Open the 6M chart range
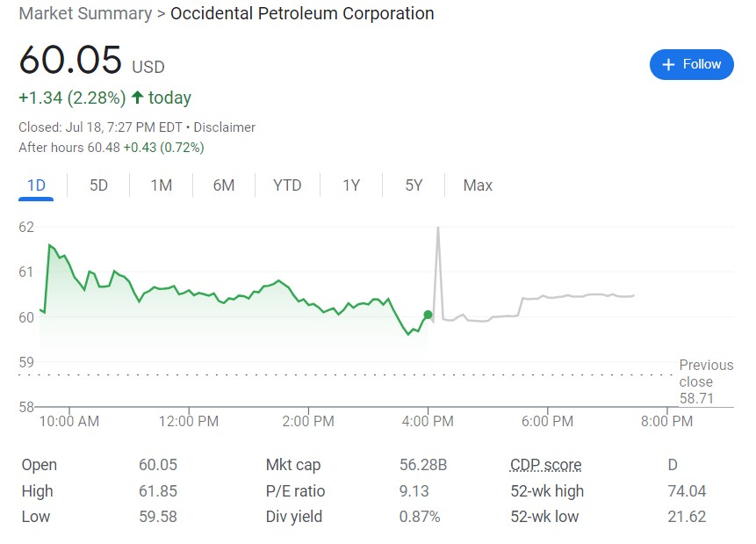Image resolution: width=756 pixels, height=544 pixels. coord(224,185)
